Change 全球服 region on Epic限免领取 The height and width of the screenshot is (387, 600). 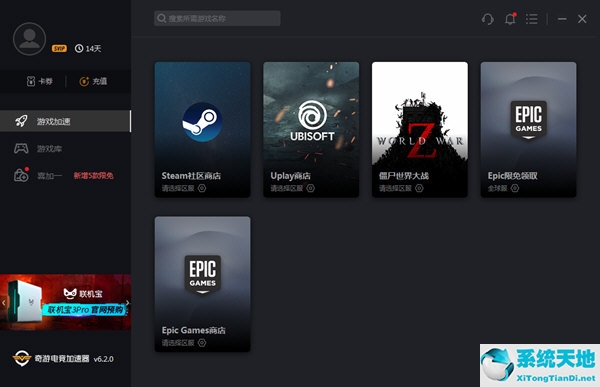point(503,188)
